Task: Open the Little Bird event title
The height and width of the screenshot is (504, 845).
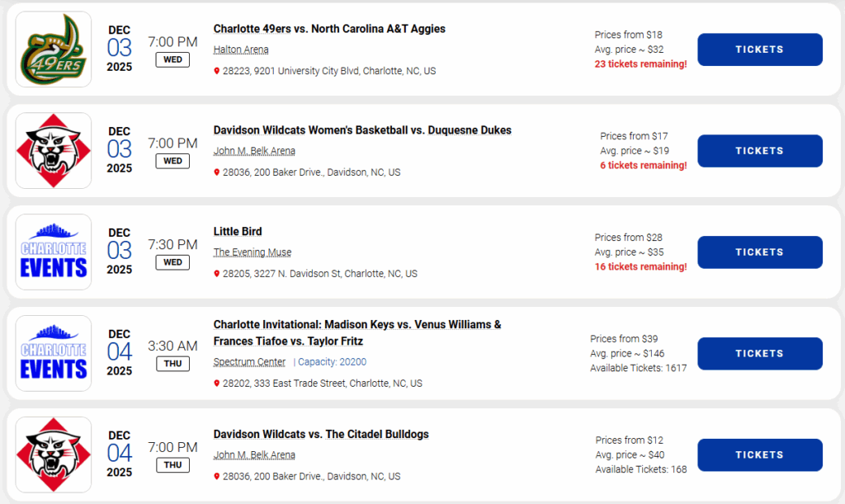Action: (238, 232)
